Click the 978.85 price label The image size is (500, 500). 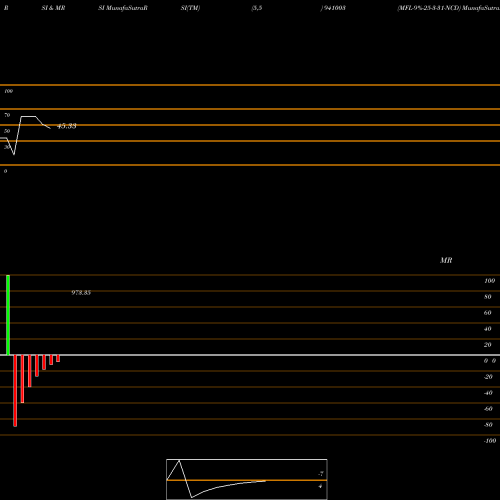coord(81,293)
